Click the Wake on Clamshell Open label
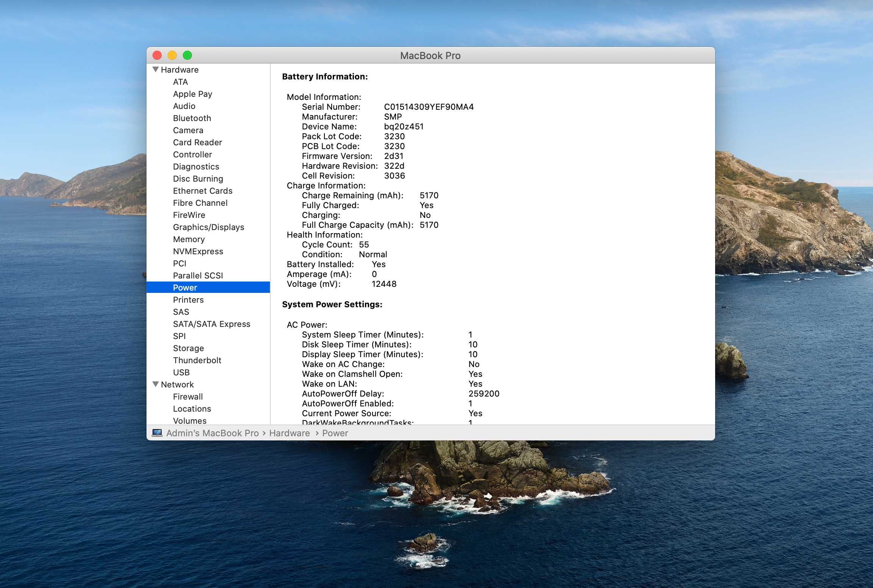The image size is (873, 588). coord(352,374)
